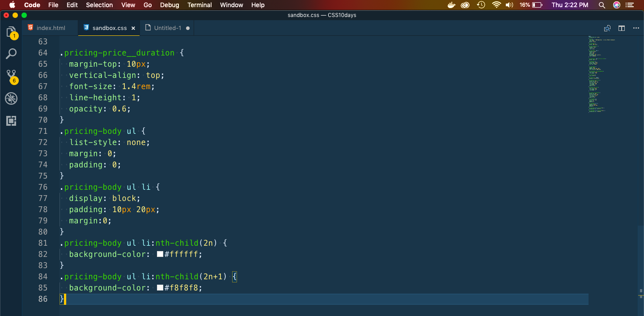Open the View menu
The width and height of the screenshot is (644, 316).
pyautogui.click(x=128, y=5)
